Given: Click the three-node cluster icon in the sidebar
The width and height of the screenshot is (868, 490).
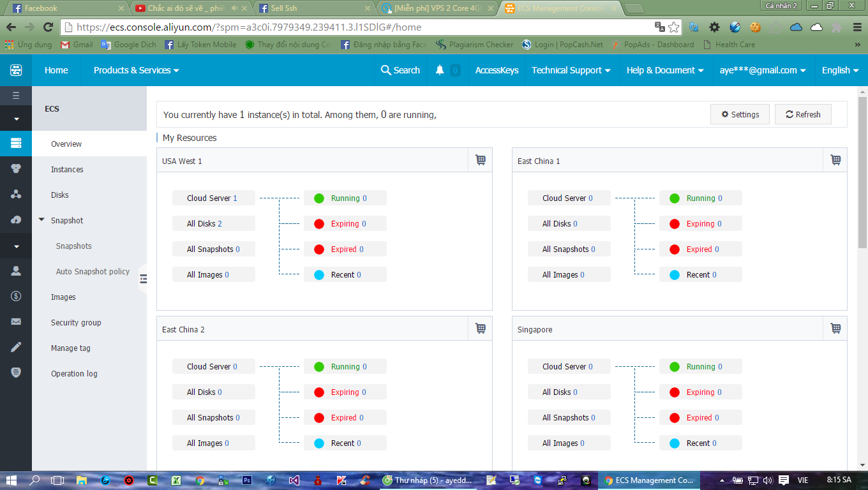Looking at the screenshot, I should [x=16, y=194].
